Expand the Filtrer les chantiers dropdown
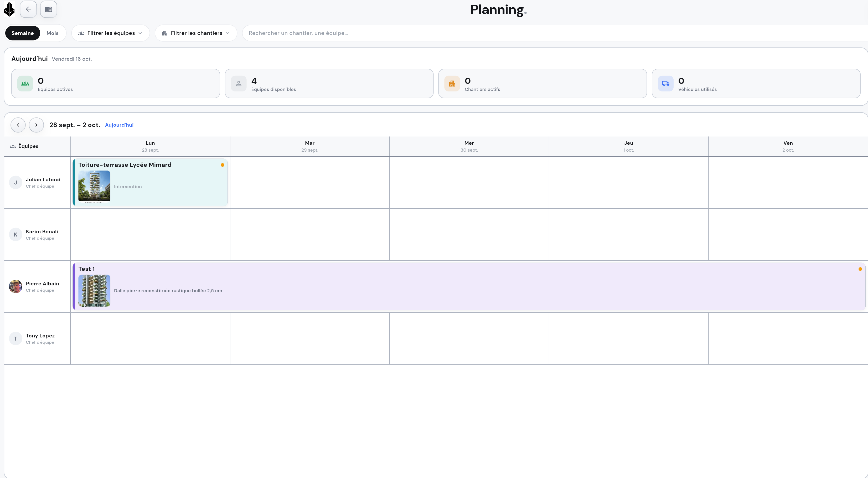This screenshot has height=478, width=868. (x=196, y=33)
